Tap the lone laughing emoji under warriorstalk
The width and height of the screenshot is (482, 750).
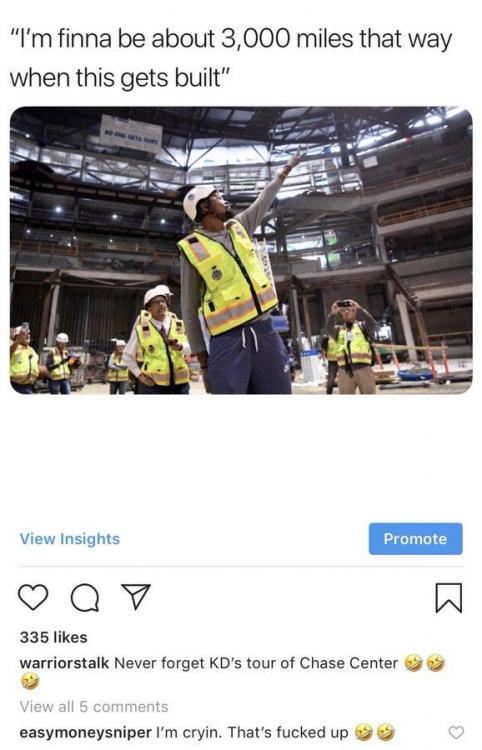coord(30,681)
